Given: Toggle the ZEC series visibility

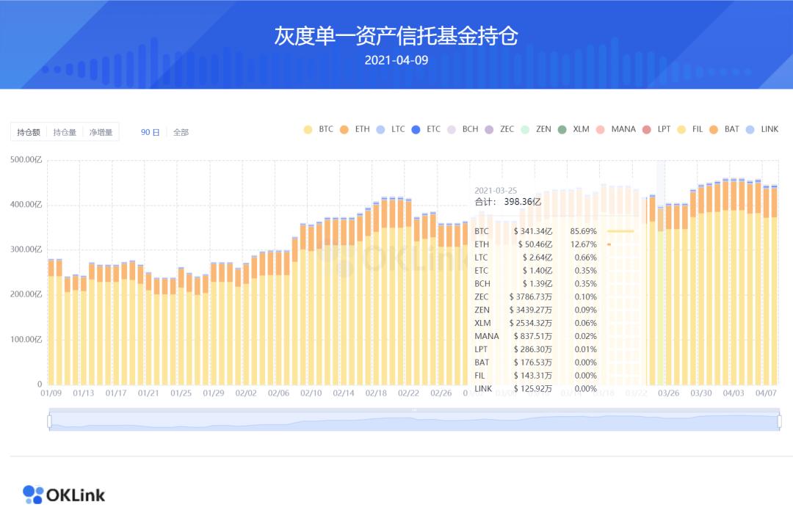Looking at the screenshot, I should [x=488, y=129].
